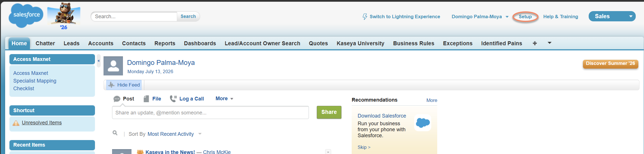Screen dimensions: 644x154
Task: Open the Dashboards tab
Action: (x=200, y=43)
